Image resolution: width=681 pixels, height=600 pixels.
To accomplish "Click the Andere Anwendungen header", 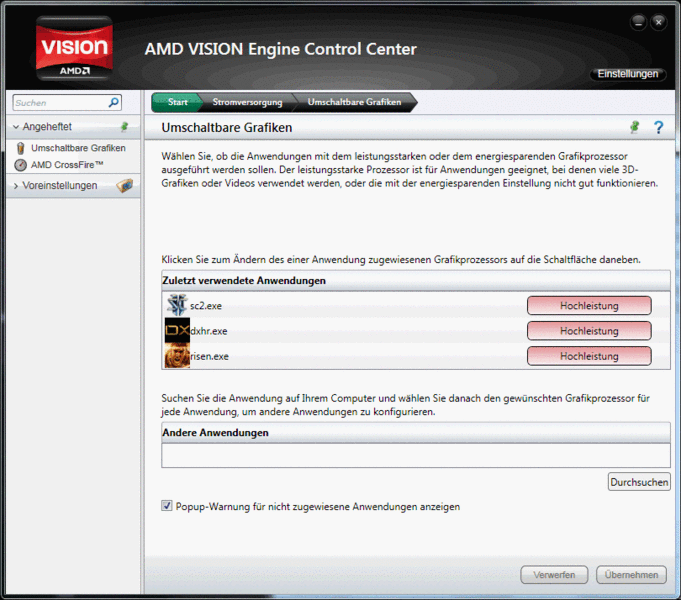I will pos(416,433).
